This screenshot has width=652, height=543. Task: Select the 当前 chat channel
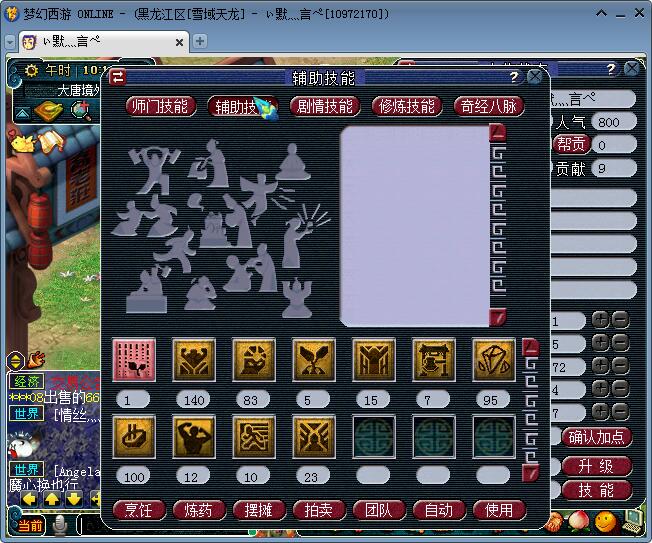pyautogui.click(x=30, y=525)
